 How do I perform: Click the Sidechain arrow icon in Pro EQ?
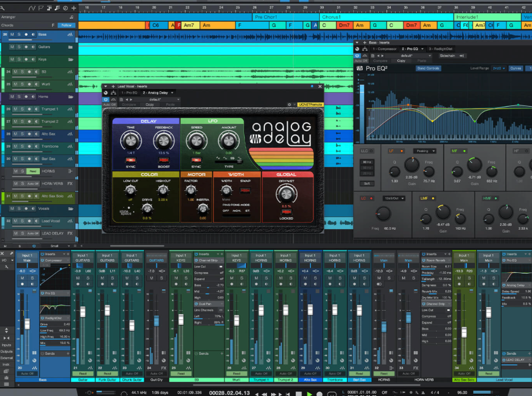tap(462, 56)
